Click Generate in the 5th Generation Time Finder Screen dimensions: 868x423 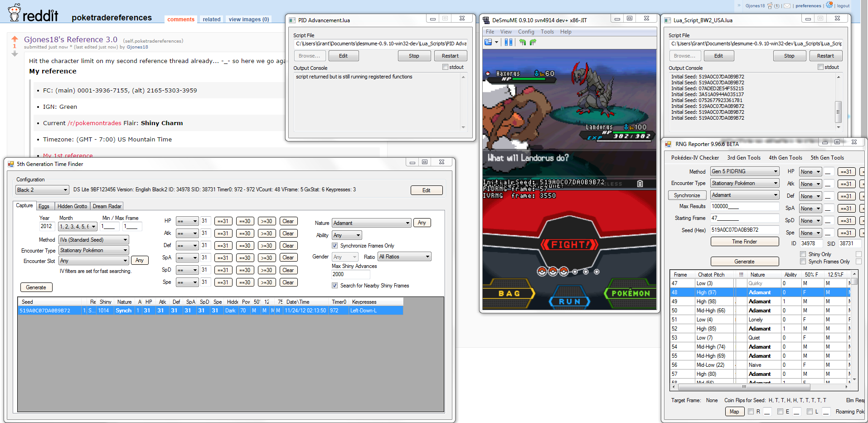[36, 287]
